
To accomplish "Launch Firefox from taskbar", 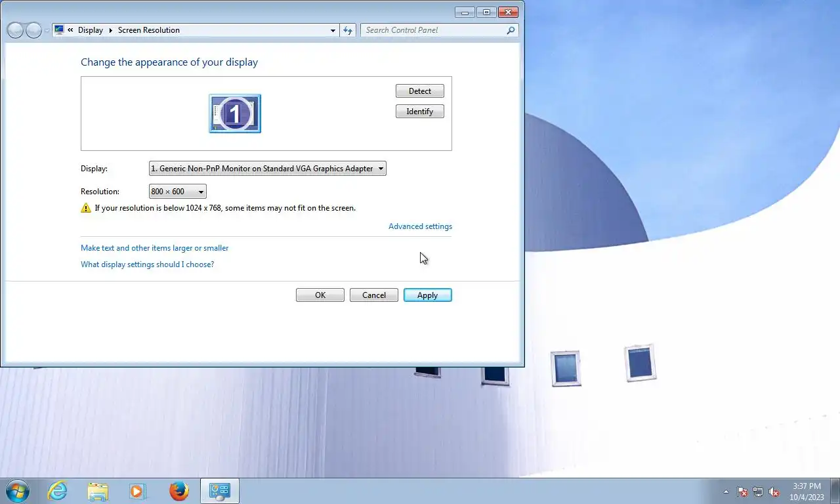I will (178, 491).
